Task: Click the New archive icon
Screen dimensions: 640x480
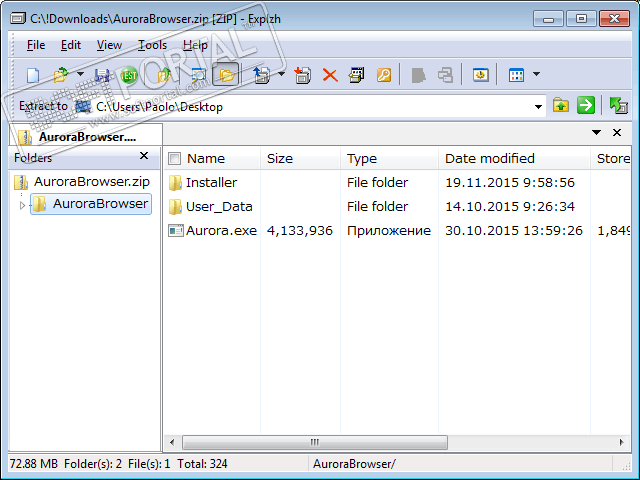Action: (x=33, y=75)
